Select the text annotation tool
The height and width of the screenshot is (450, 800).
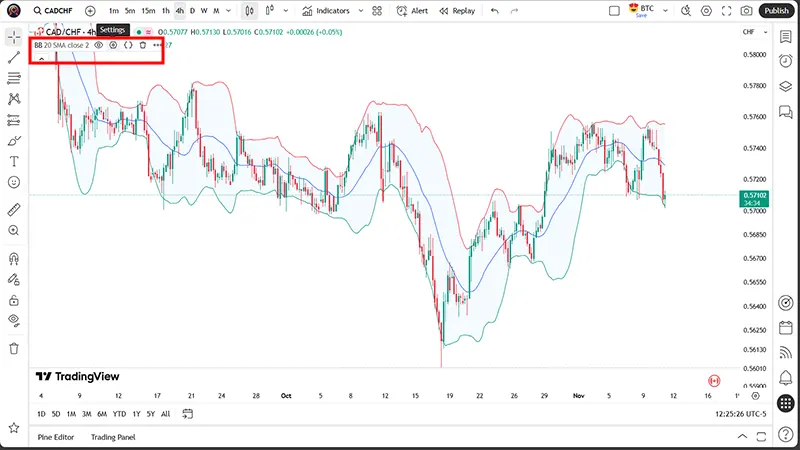14,161
